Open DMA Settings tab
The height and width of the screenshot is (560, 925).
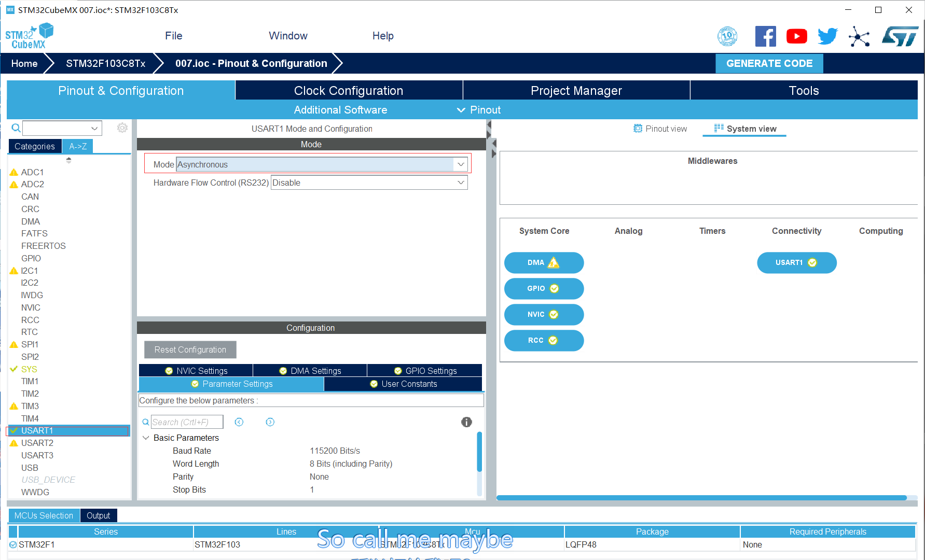(x=310, y=371)
